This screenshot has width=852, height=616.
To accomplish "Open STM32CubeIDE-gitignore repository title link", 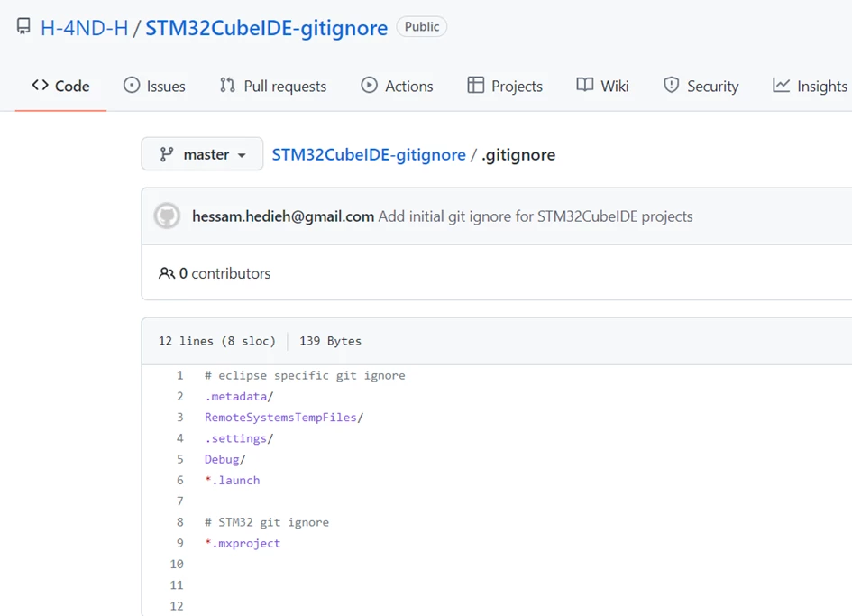I will (x=266, y=28).
